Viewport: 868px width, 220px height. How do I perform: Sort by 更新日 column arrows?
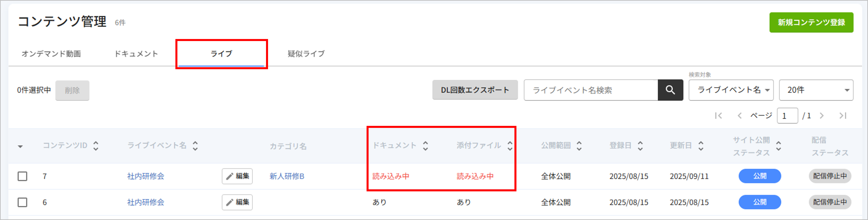(x=701, y=146)
